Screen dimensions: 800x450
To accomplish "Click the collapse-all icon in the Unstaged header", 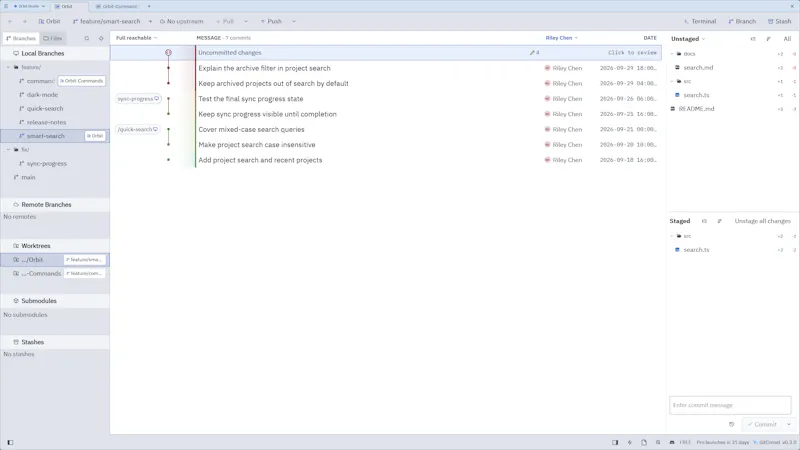I will coord(753,39).
